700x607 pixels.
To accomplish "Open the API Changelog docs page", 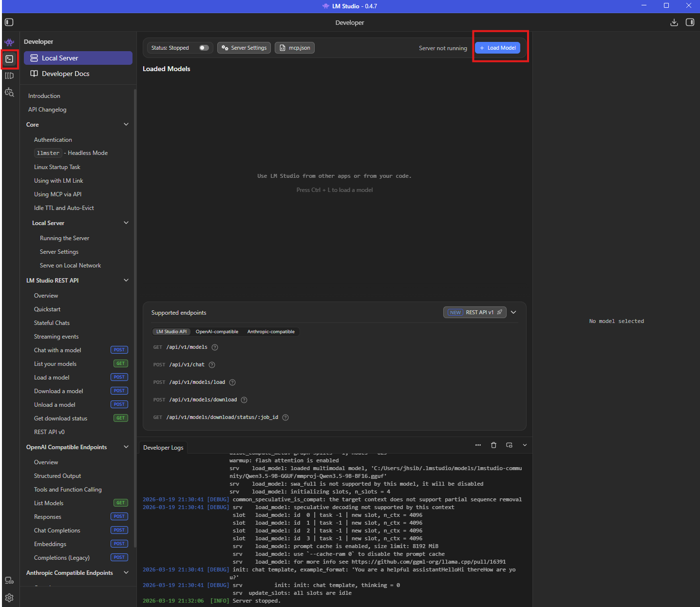I will click(x=47, y=110).
